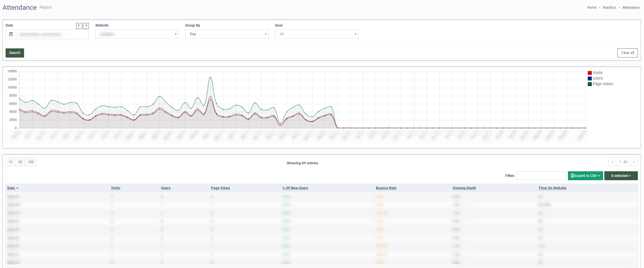644x268 pixels.
Task: Open Export to CSV menu
Action: 585,176
